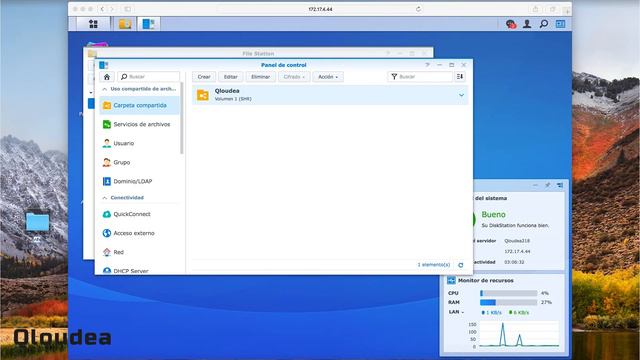Open Control Panel help question mark
This screenshot has height=360, width=640.
click(x=427, y=65)
